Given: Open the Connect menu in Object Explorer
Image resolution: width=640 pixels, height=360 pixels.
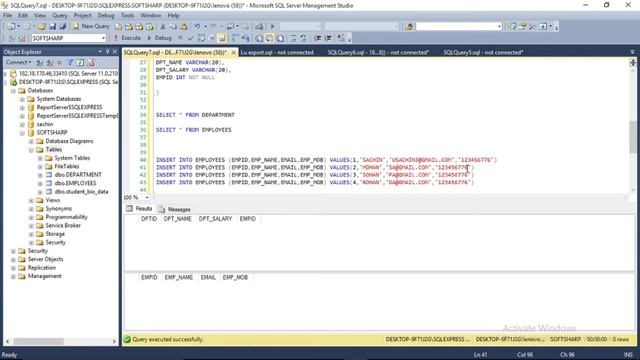Looking at the screenshot, I should click(18, 62).
